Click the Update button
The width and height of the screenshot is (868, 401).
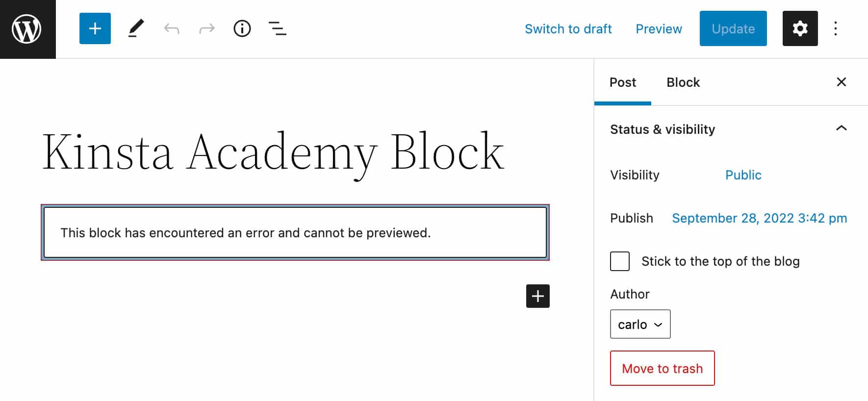(x=733, y=28)
